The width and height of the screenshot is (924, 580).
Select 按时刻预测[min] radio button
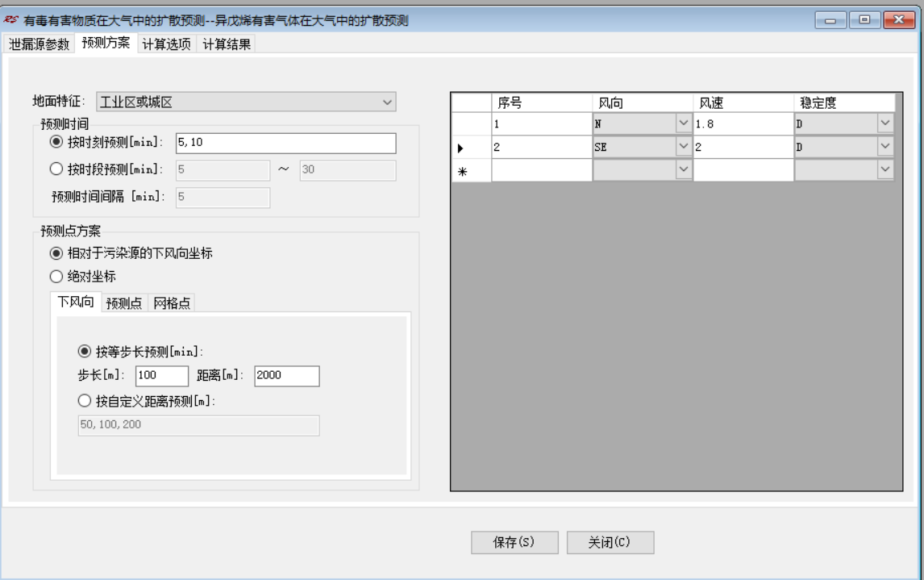pos(56,142)
